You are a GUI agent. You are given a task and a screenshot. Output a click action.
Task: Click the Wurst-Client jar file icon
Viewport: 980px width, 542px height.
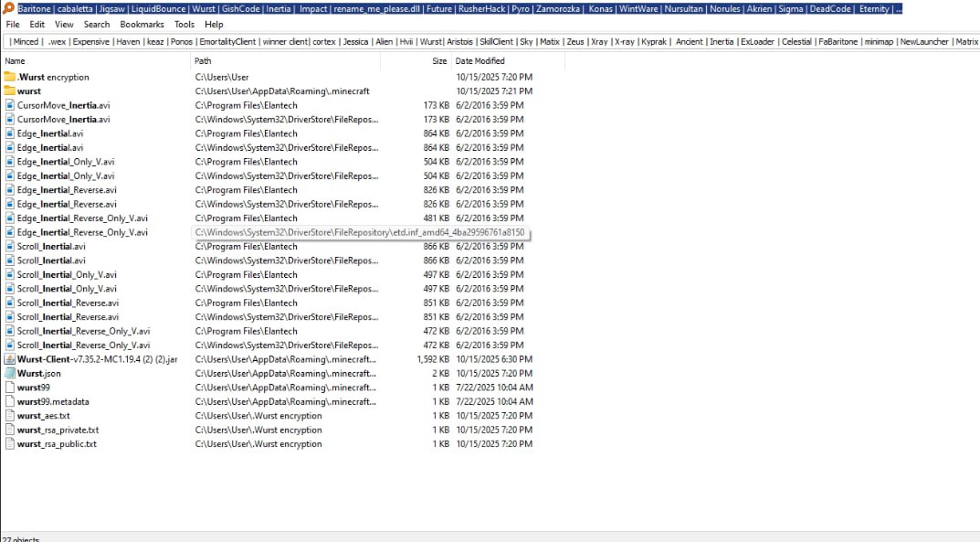point(10,359)
